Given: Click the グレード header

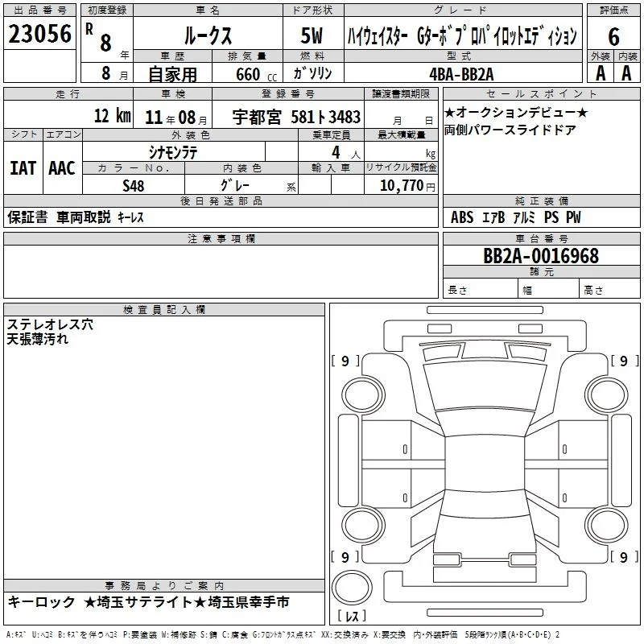Looking at the screenshot, I should 463,10.
